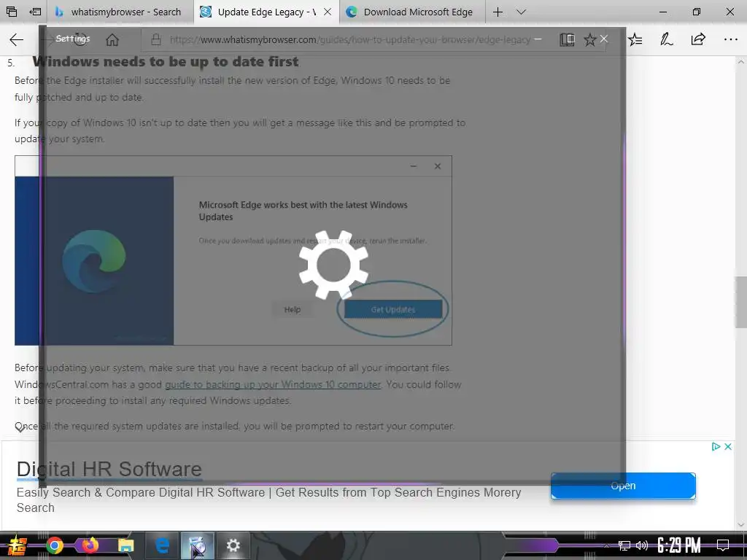Open the Settings gear taskbar button
Viewport: 747px width, 560px height.
click(x=233, y=545)
